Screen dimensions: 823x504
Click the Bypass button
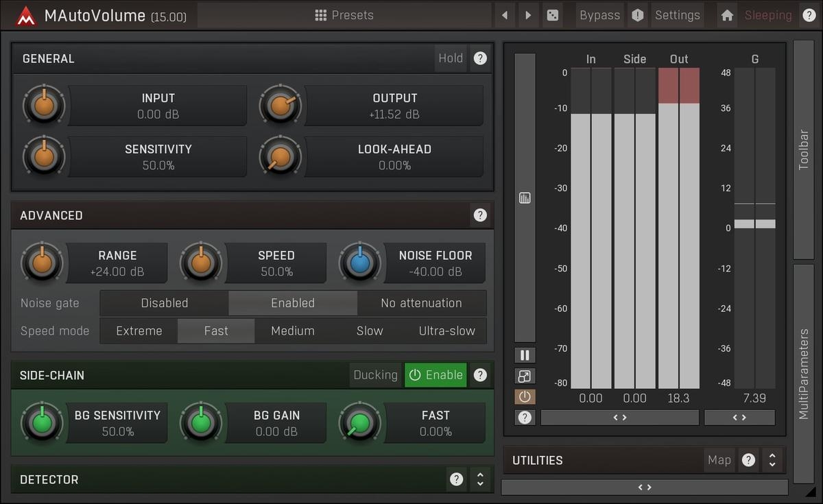(x=599, y=15)
